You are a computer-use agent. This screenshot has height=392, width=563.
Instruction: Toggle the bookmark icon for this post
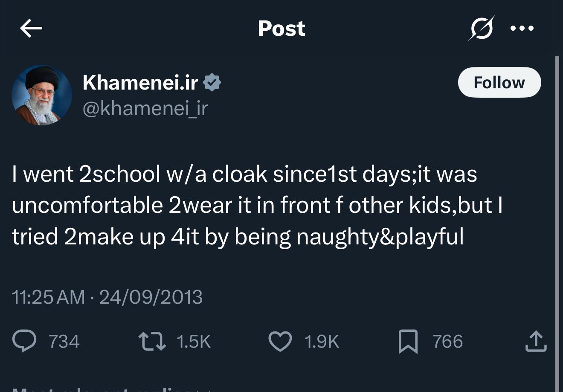[408, 343]
